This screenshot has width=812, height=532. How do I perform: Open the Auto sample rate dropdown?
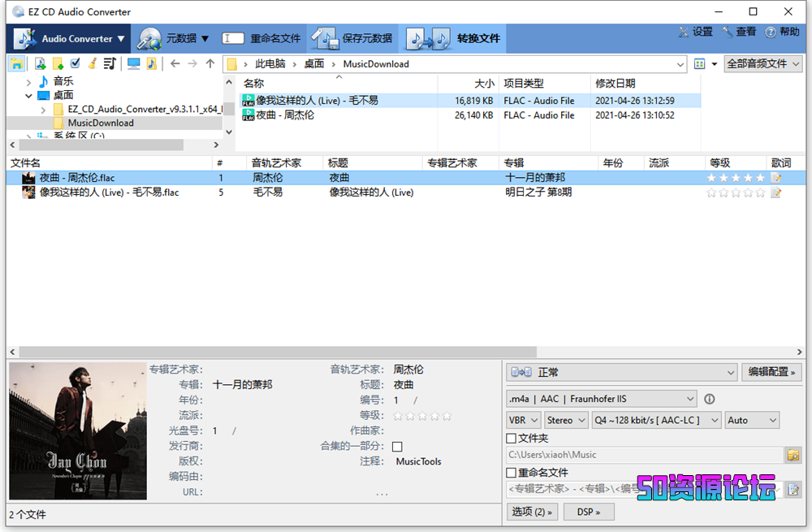(x=752, y=420)
